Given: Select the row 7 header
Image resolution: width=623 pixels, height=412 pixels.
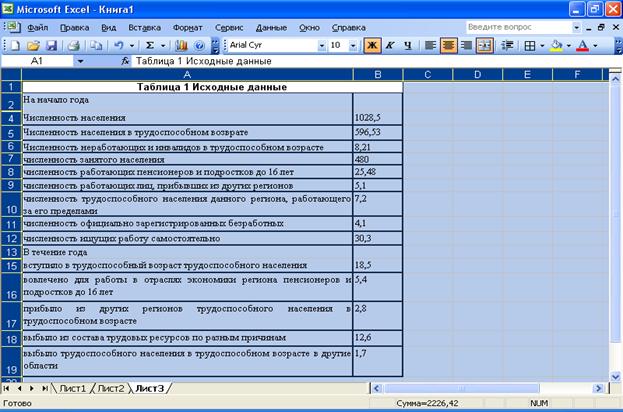Looking at the screenshot, I should pos(11,159).
